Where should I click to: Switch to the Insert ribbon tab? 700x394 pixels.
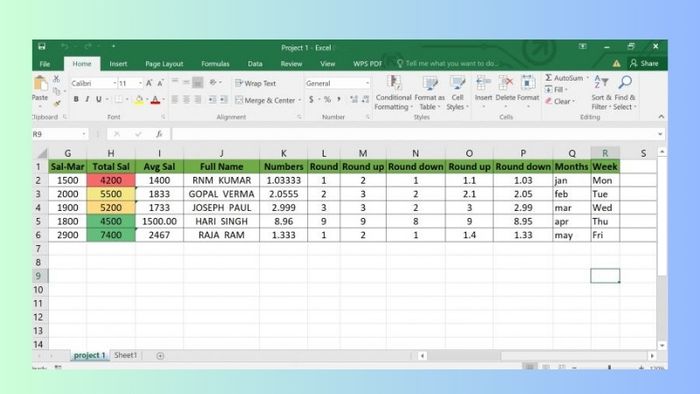(118, 64)
